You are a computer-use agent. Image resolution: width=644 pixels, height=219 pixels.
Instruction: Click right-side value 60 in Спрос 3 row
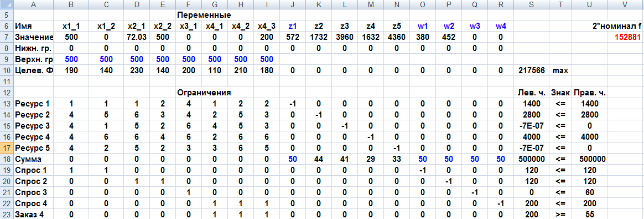tap(589, 192)
